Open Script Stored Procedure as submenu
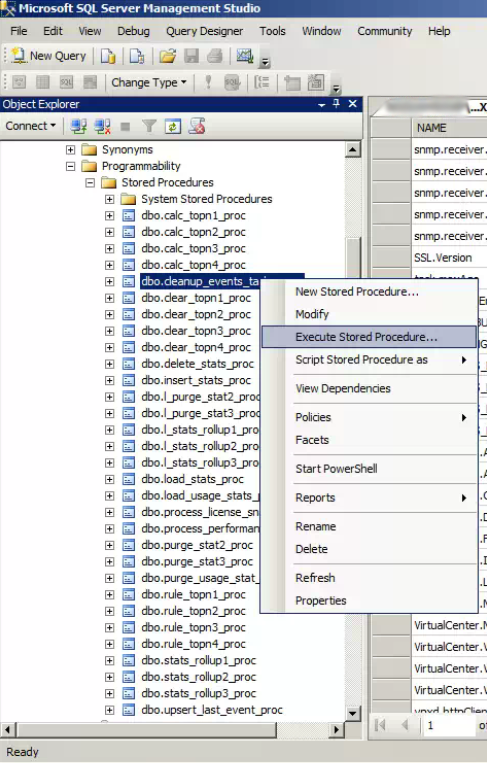 (x=369, y=360)
